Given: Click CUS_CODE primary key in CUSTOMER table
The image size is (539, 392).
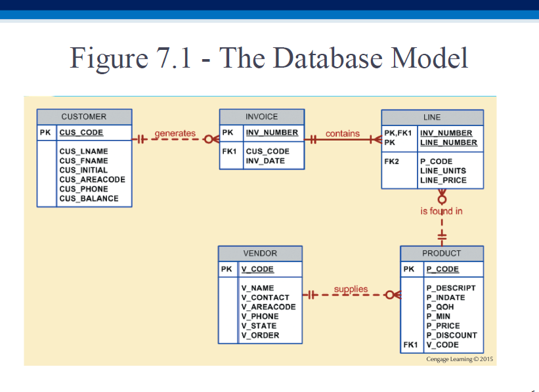Looking at the screenshot, I should (x=81, y=133).
